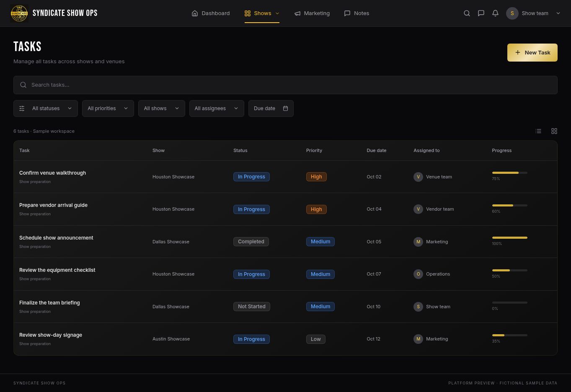Go to the Dashboard tab
Image resolution: width=571 pixels, height=392 pixels.
211,13
